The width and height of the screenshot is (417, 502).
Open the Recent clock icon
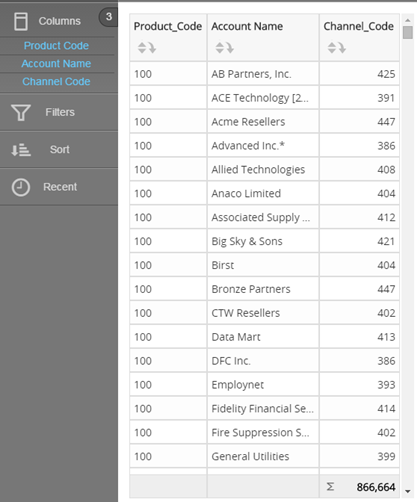21,187
